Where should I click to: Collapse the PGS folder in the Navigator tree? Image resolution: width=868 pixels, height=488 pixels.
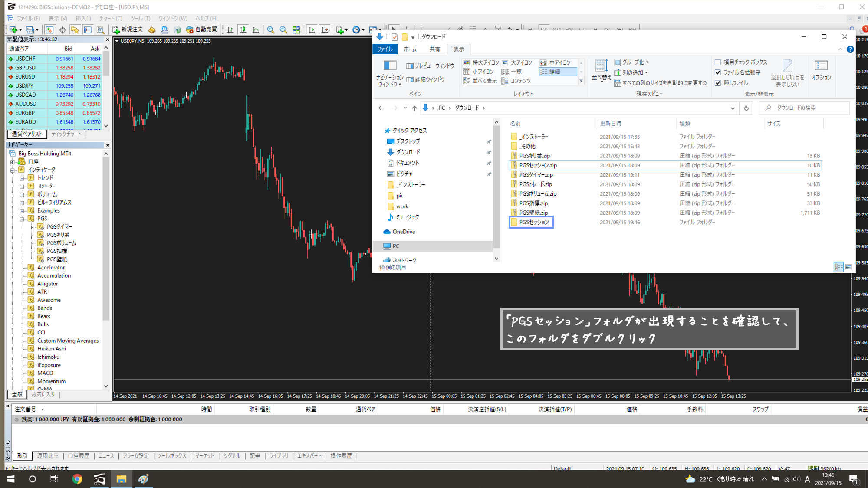coord(22,219)
